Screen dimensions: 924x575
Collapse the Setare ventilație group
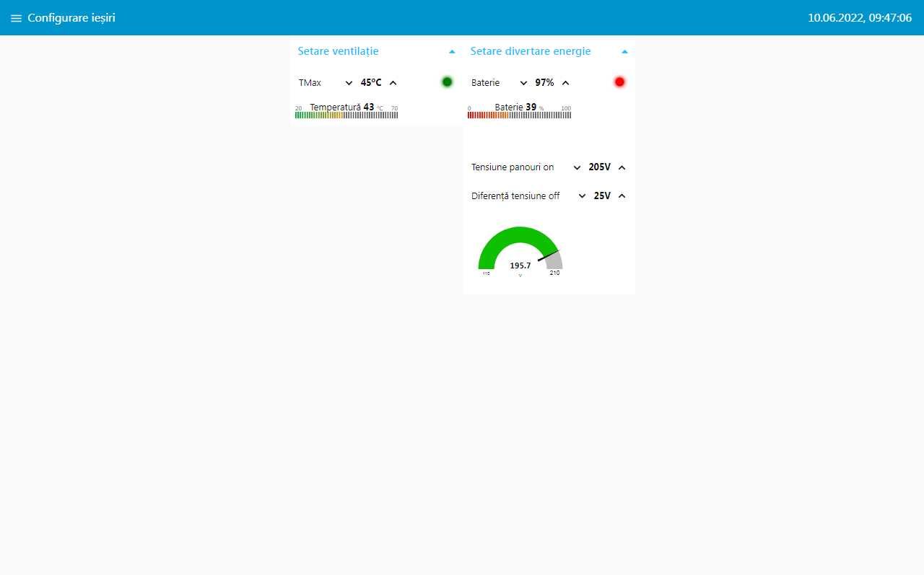(x=452, y=51)
